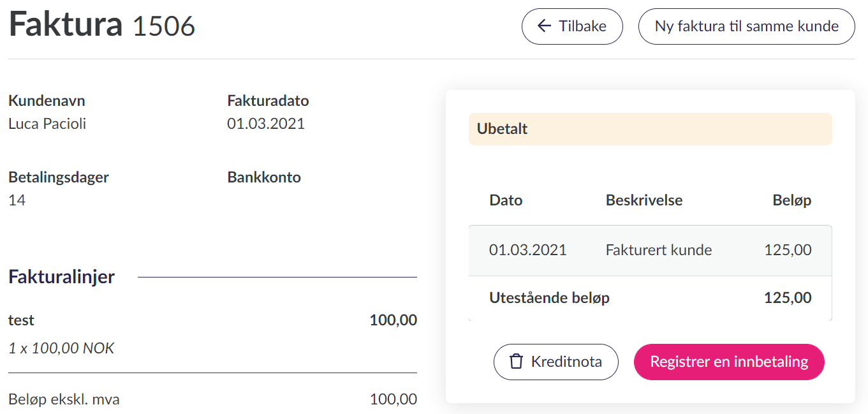This screenshot has width=868, height=414.
Task: Click the Utestående beløp total row
Action: [x=650, y=298]
